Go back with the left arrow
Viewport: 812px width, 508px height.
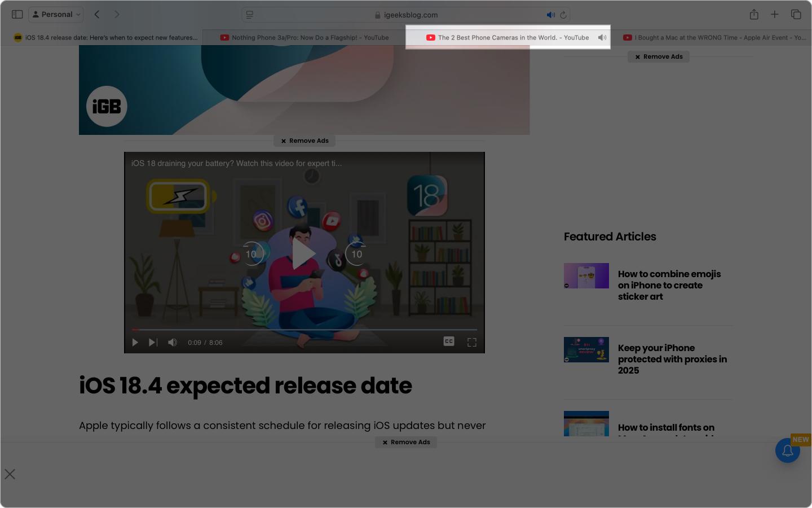(97, 15)
